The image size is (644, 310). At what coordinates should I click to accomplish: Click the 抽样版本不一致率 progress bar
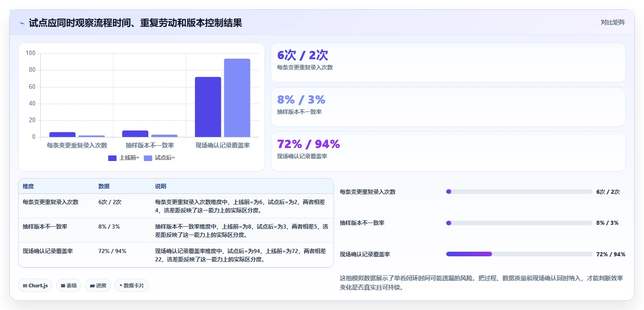pyautogui.click(x=519, y=223)
